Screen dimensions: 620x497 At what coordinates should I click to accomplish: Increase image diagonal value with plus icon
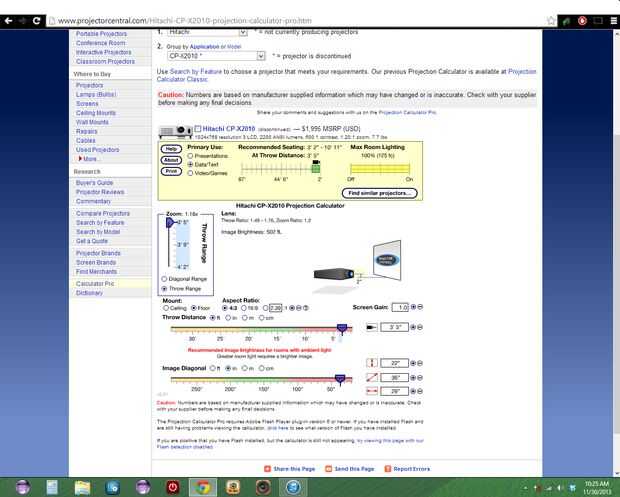pos(413,378)
